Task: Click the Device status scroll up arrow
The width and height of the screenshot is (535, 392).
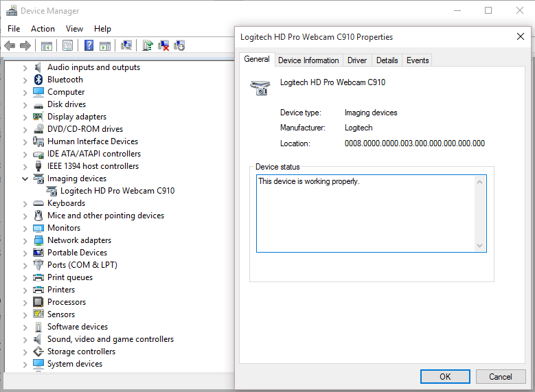Action: tap(479, 182)
